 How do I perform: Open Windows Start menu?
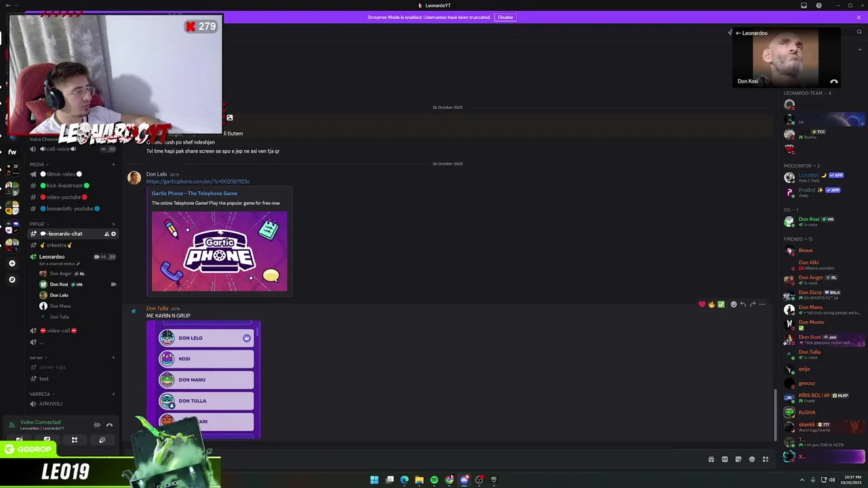coord(374,480)
